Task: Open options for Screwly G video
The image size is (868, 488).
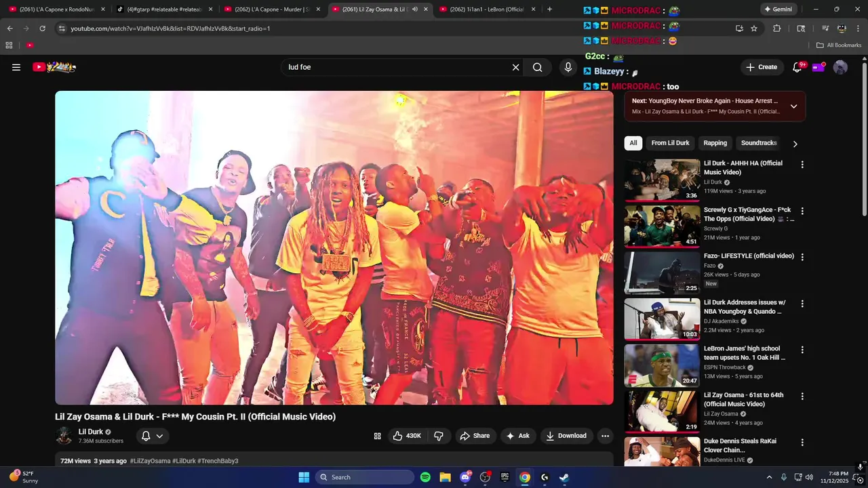Action: (802, 211)
